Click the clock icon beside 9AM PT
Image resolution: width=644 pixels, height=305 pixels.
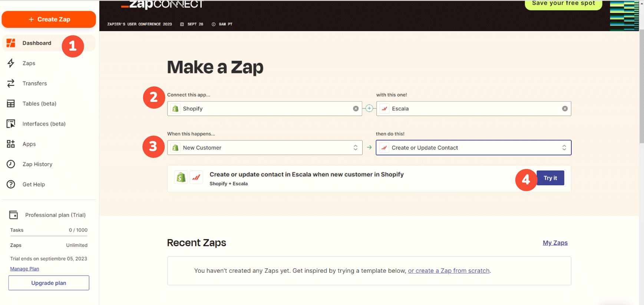pyautogui.click(x=214, y=24)
